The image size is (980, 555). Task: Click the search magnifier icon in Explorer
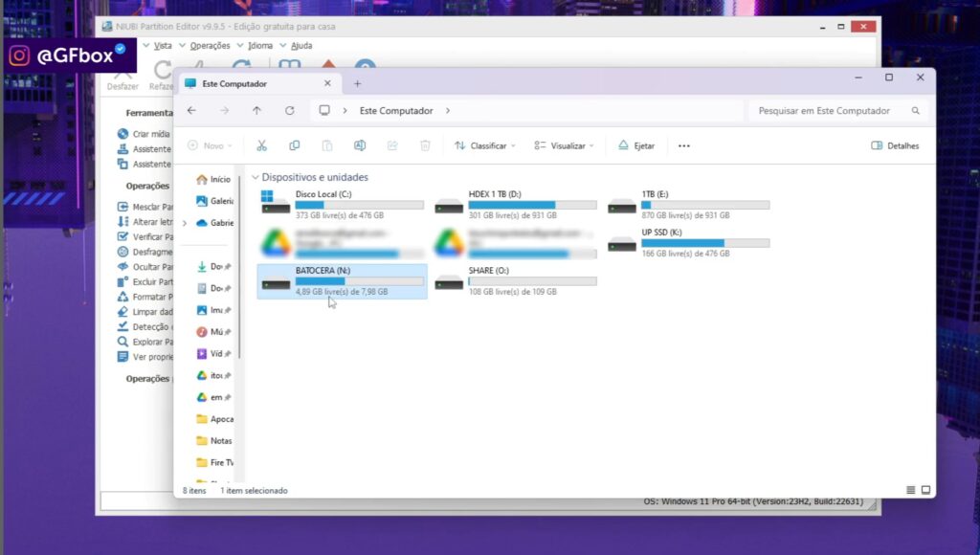[916, 111]
